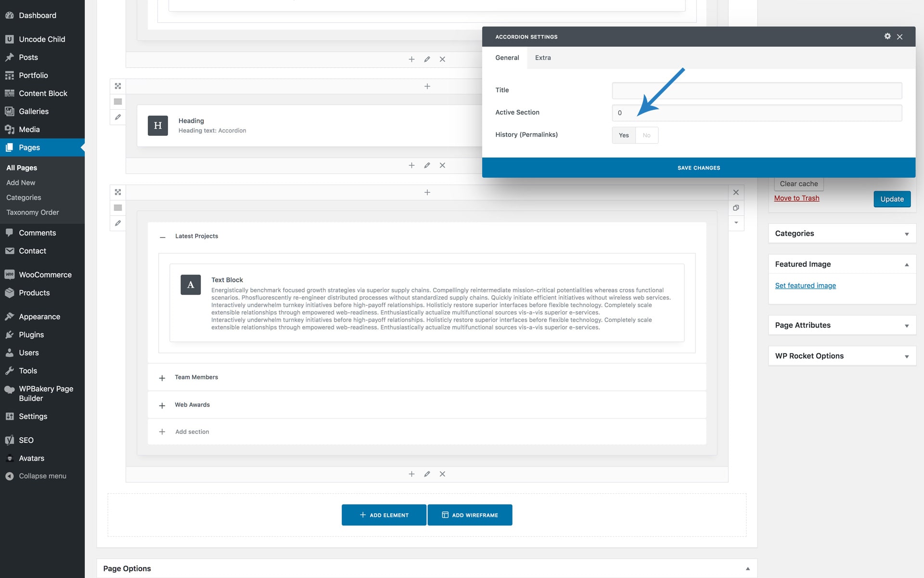This screenshot has height=578, width=924.
Task: Click fullscreen icon beside the Heading row
Action: pyautogui.click(x=118, y=86)
